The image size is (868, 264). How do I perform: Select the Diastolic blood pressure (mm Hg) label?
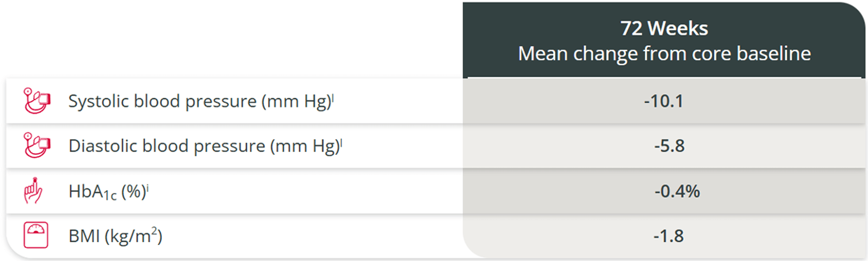[x=205, y=146]
